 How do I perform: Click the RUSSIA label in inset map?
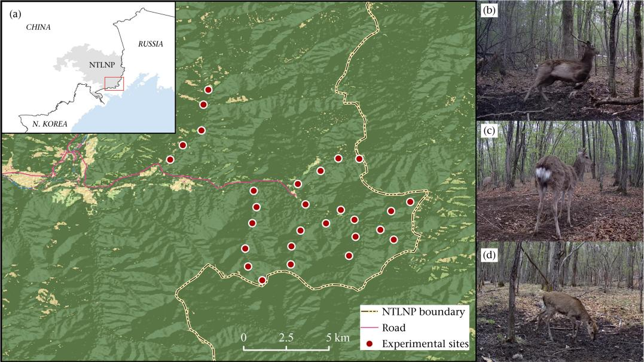tap(150, 44)
